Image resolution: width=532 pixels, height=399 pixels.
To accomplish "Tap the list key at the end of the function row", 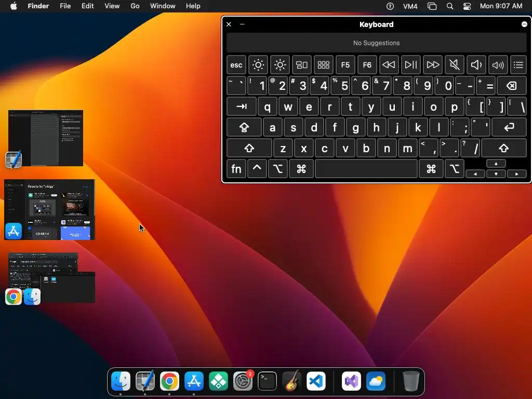I will pos(518,65).
